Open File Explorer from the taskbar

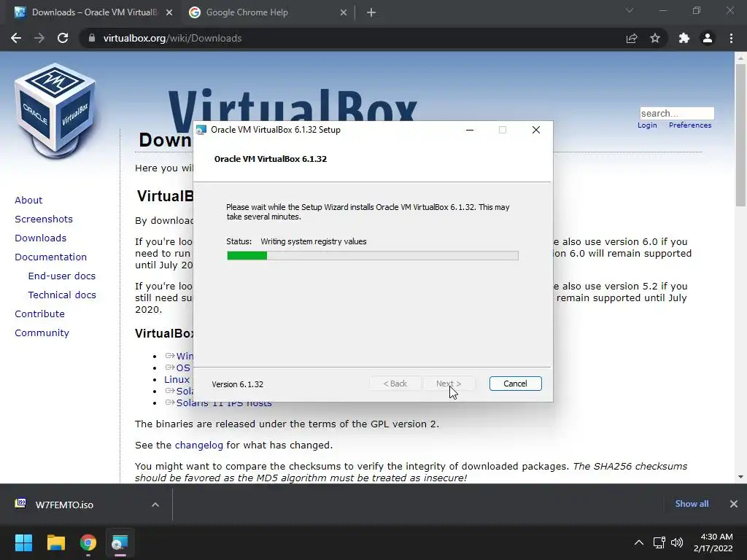[x=55, y=542]
